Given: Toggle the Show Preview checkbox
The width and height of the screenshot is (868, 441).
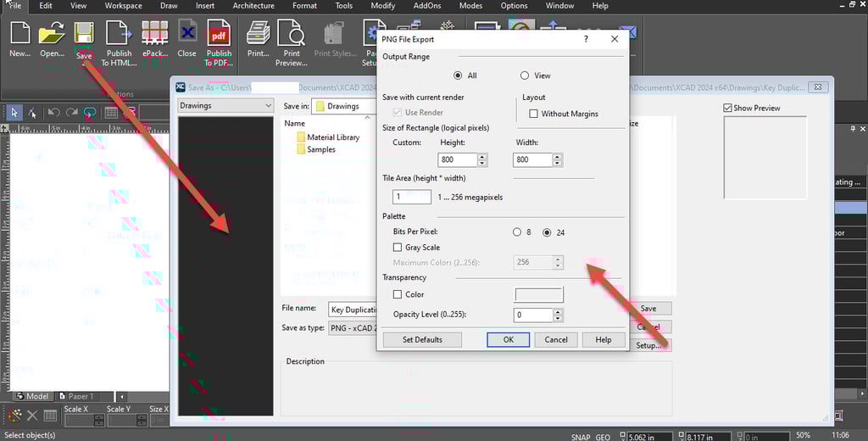Looking at the screenshot, I should click(x=727, y=108).
